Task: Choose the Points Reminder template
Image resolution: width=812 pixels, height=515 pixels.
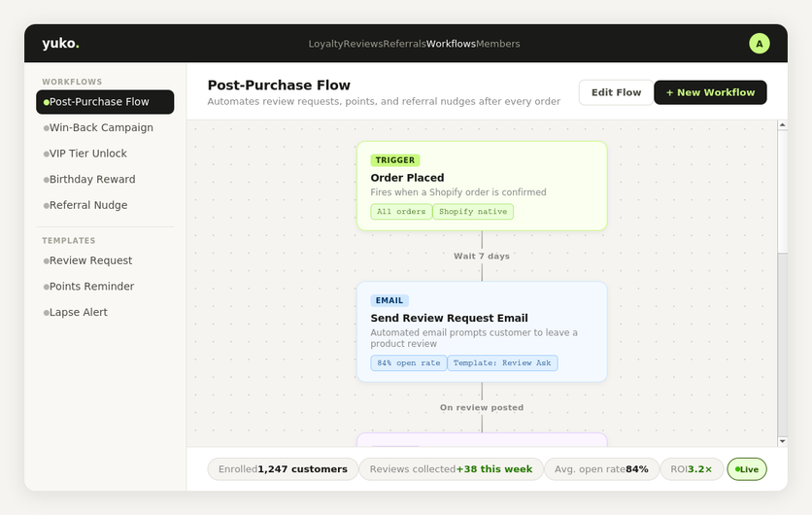Action: (x=105, y=287)
